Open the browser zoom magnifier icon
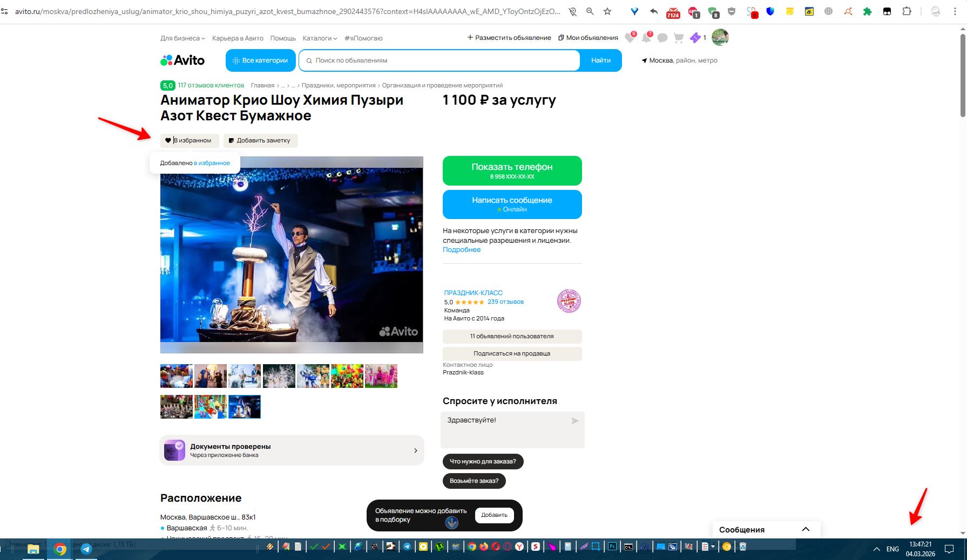 point(590,11)
